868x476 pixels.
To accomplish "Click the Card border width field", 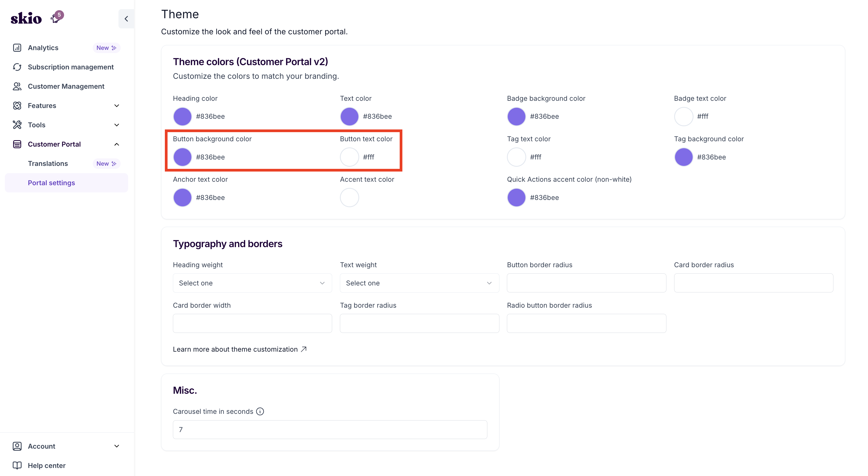I will click(252, 323).
